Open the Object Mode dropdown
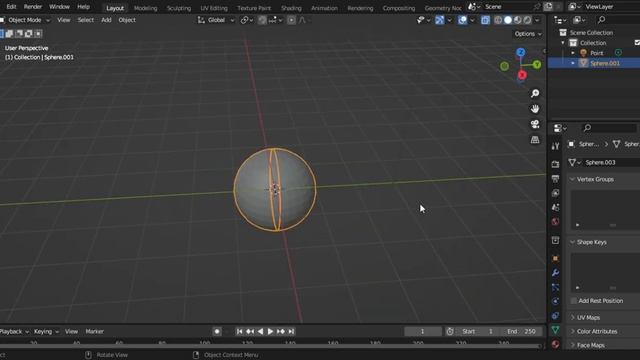The width and height of the screenshot is (640, 360). 25,20
